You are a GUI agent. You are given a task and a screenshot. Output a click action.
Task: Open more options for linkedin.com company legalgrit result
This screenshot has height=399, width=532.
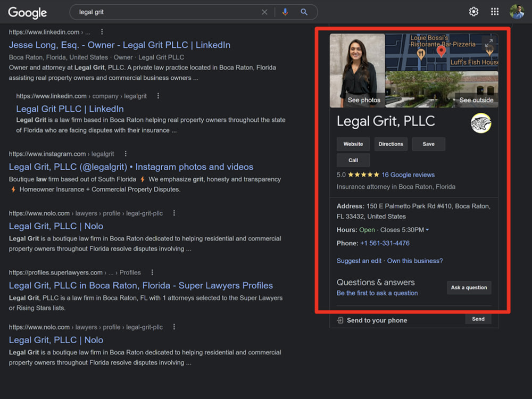158,96
